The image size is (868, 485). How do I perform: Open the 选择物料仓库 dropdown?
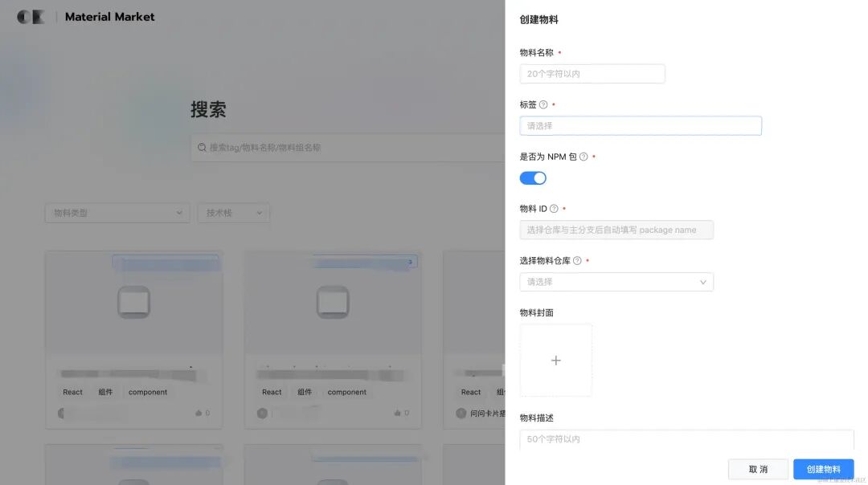(616, 282)
